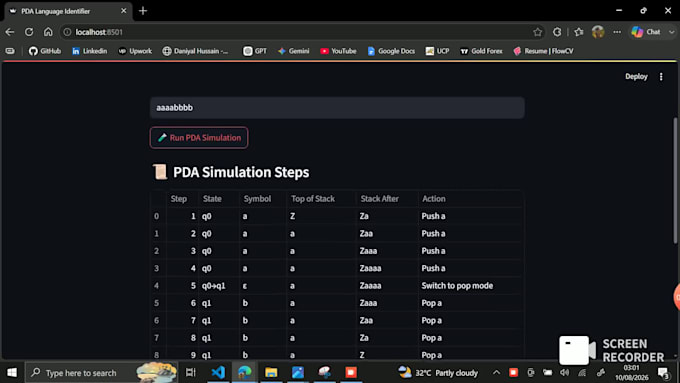The image size is (680, 383).
Task: Open a new browser tab
Action: tap(143, 11)
